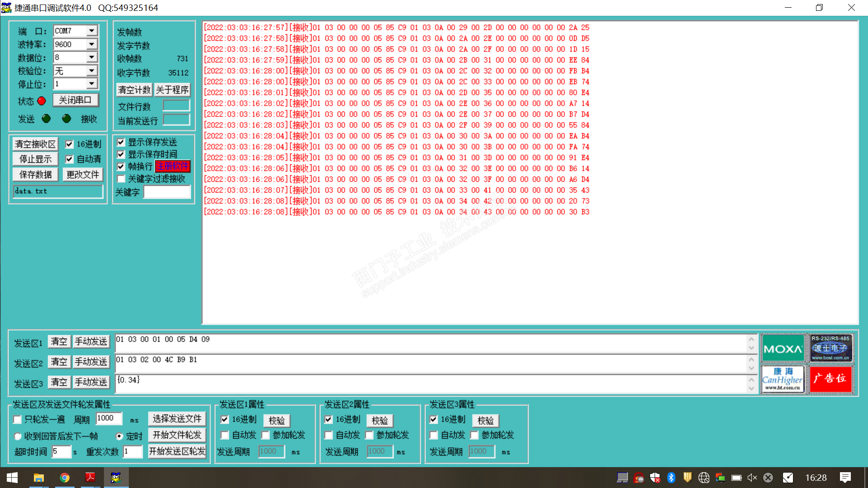Click the Bluetooth tray icon
This screenshot has width=868, height=488.
point(671,478)
